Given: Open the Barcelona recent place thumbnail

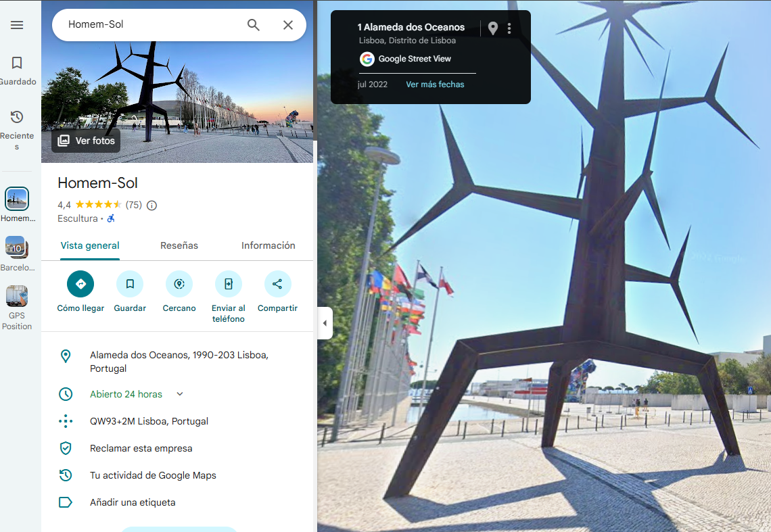Looking at the screenshot, I should pyautogui.click(x=17, y=253).
